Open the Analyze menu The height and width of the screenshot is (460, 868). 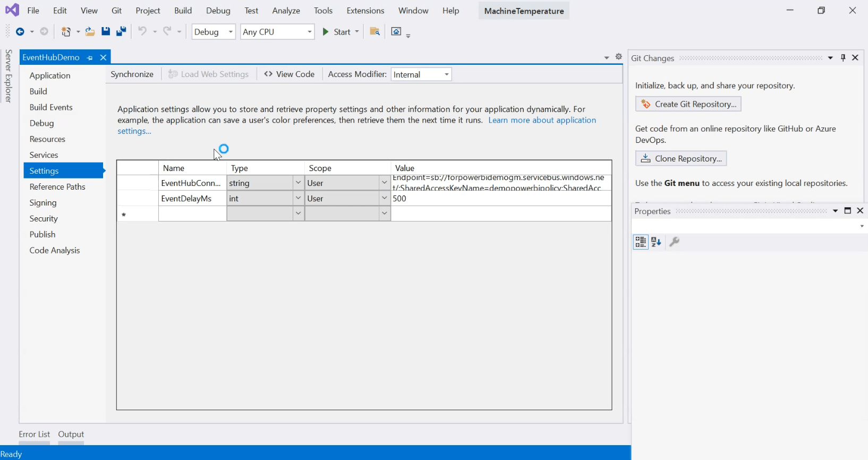(x=286, y=11)
